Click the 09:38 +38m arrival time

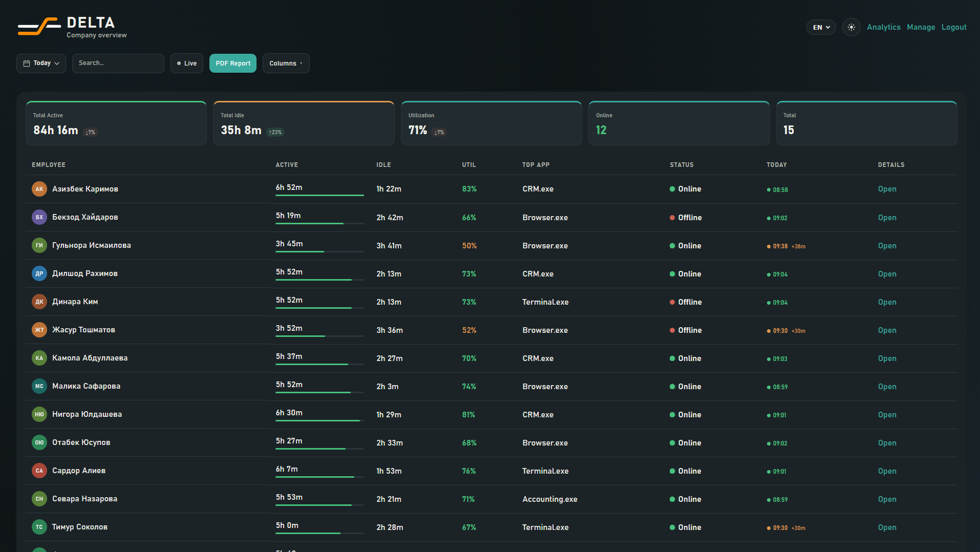[x=786, y=246]
